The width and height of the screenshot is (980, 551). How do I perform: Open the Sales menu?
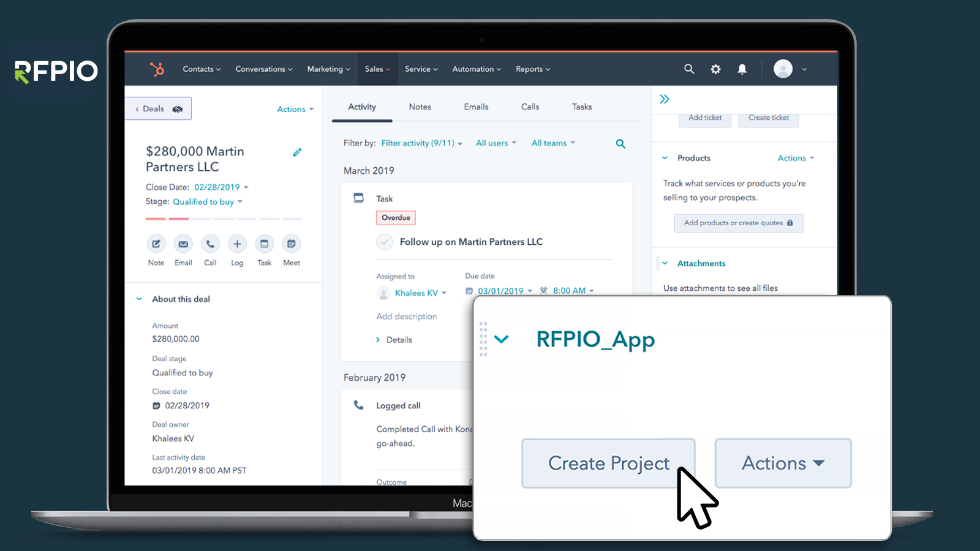click(x=377, y=69)
